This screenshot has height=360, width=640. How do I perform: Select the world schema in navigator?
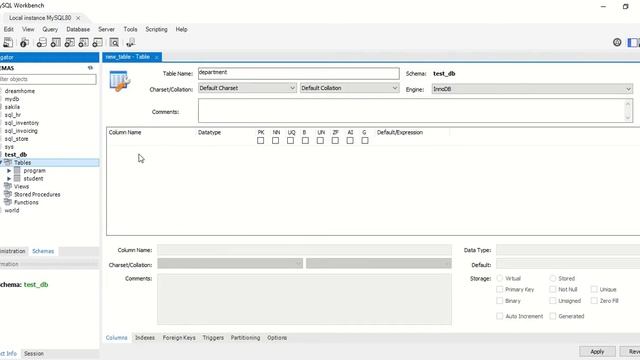click(x=12, y=210)
